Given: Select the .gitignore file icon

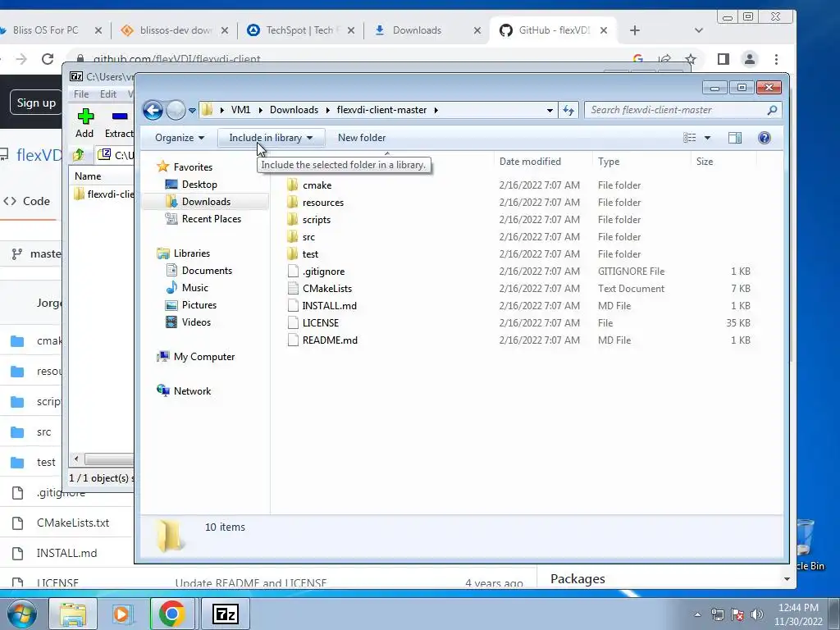Looking at the screenshot, I should tap(293, 271).
